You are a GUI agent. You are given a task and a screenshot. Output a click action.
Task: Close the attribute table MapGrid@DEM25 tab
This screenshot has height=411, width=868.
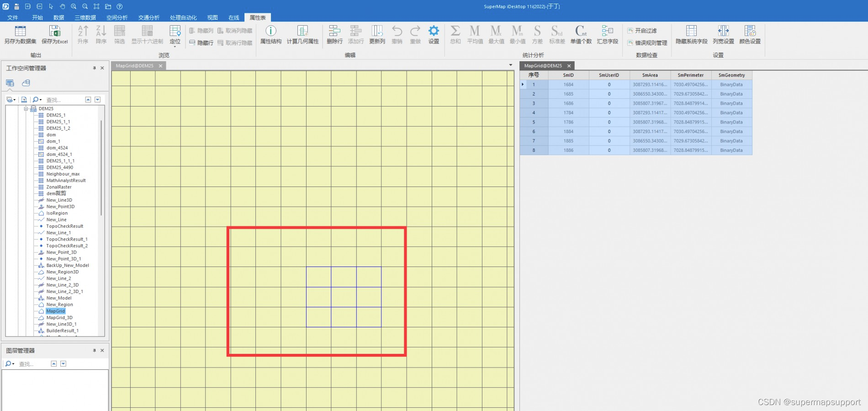coord(569,66)
